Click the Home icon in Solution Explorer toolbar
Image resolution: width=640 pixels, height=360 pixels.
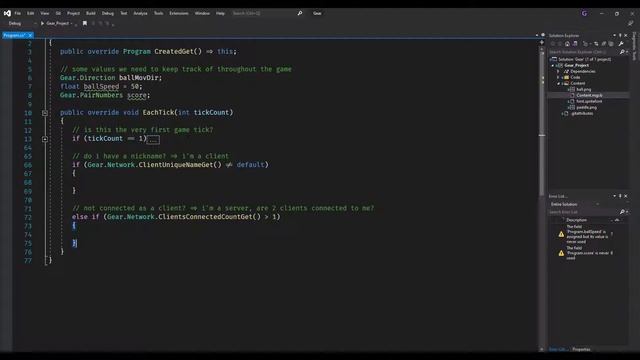[x=567, y=44]
